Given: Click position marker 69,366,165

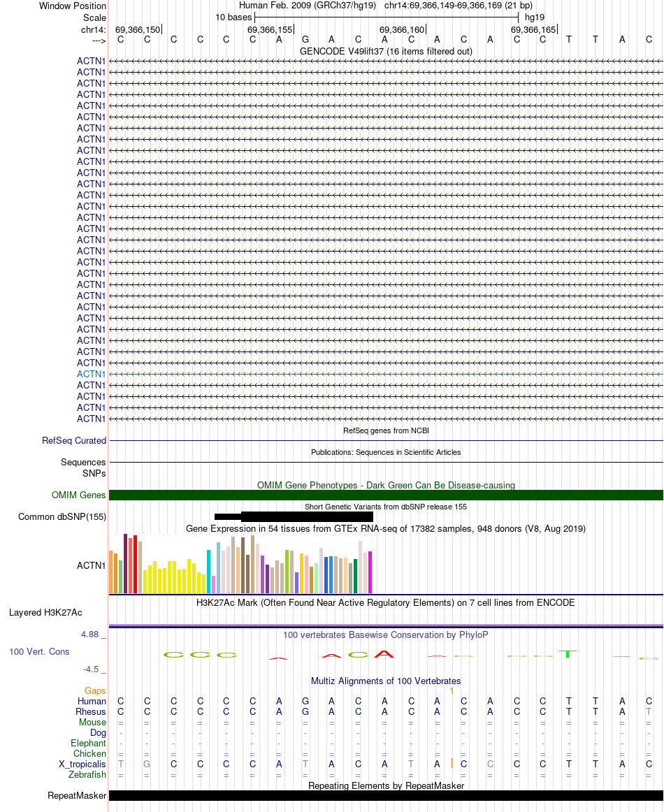Looking at the screenshot, I should pos(533,29).
